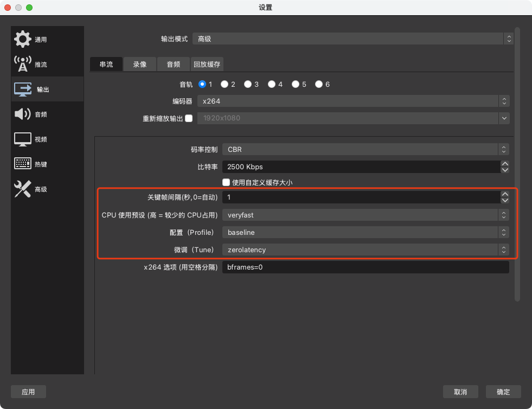Click the x264 选项 field with bframes=0
The image size is (532, 409).
point(366,267)
